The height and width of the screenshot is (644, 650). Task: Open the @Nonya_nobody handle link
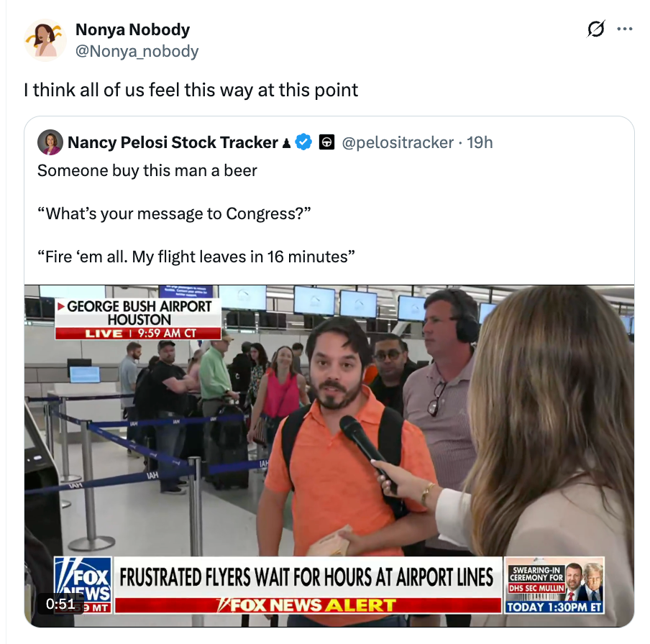(137, 51)
